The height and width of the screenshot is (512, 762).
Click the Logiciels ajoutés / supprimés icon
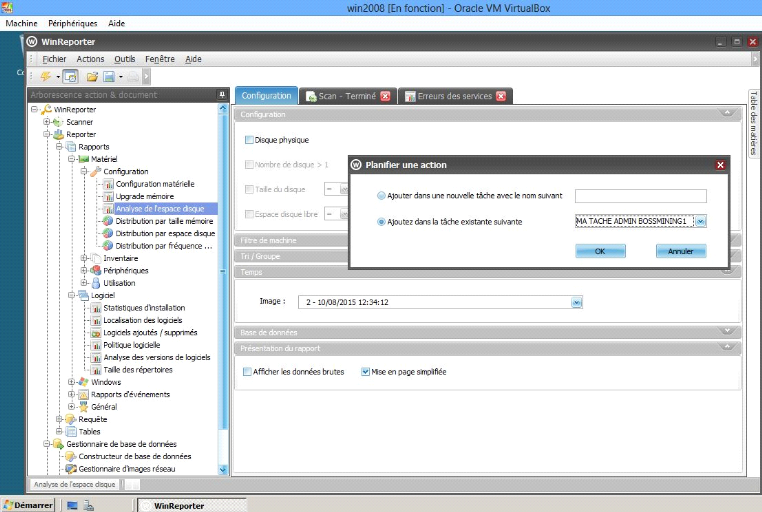click(96, 333)
